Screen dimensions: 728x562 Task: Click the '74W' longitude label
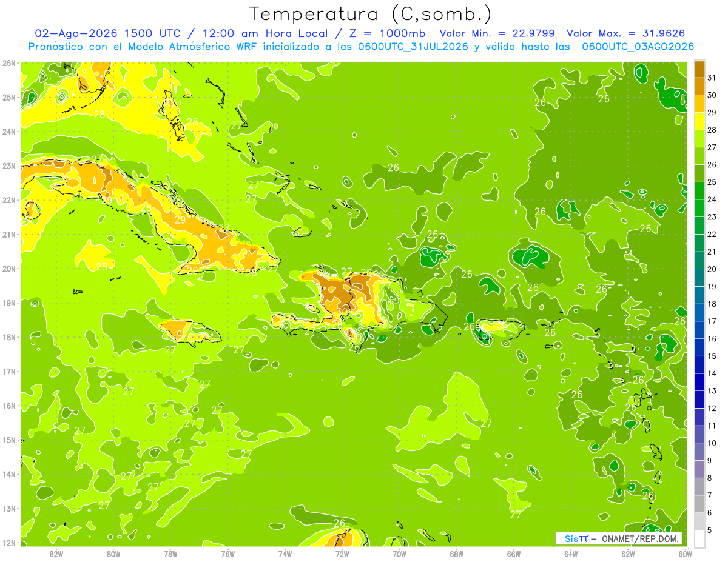click(285, 554)
